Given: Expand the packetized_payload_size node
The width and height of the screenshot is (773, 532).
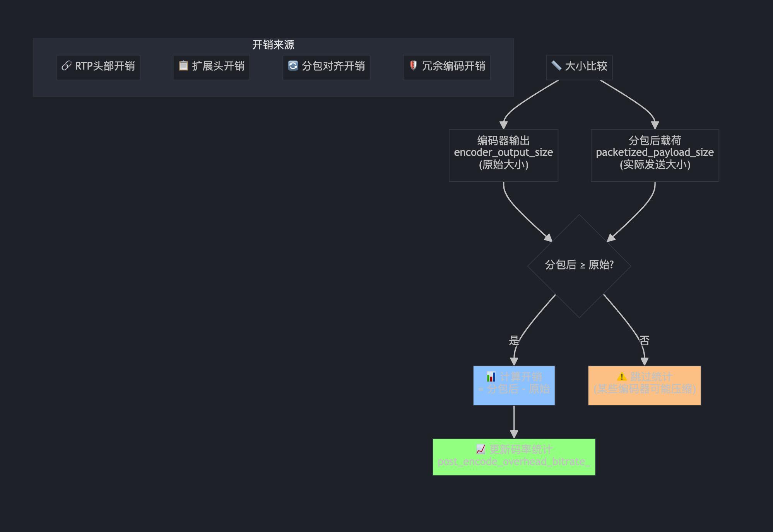Looking at the screenshot, I should point(655,154).
